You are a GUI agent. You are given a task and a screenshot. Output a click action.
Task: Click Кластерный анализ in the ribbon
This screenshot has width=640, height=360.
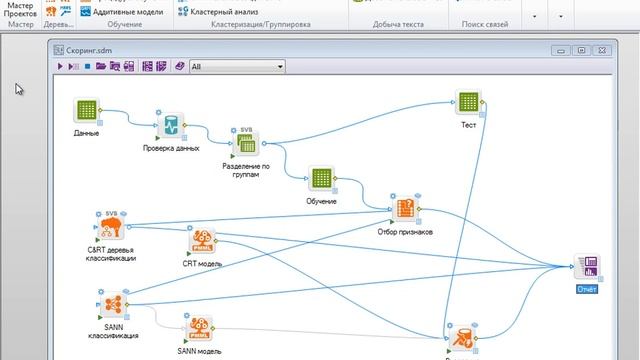[218, 12]
